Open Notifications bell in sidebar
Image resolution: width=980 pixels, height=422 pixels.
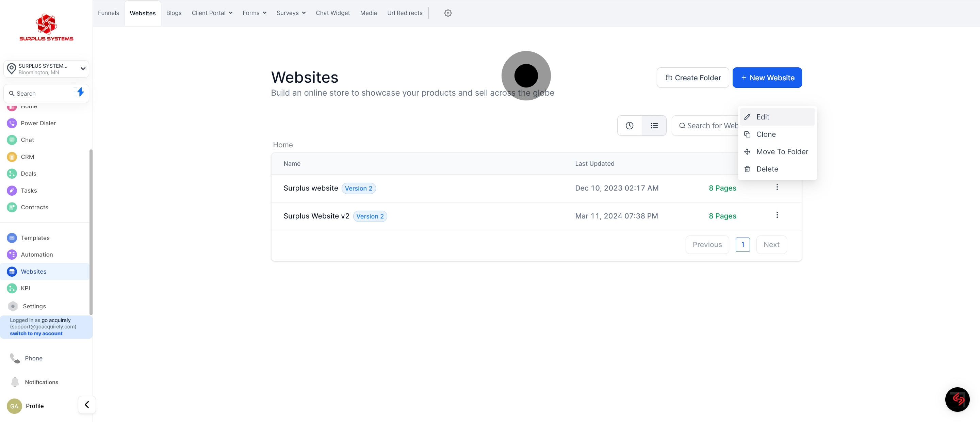(15, 382)
